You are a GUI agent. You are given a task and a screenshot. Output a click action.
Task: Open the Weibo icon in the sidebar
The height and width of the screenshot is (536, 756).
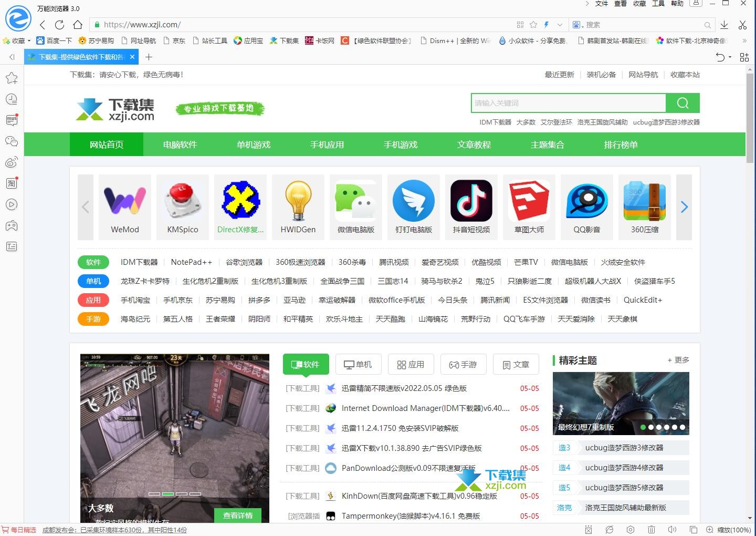point(12,162)
